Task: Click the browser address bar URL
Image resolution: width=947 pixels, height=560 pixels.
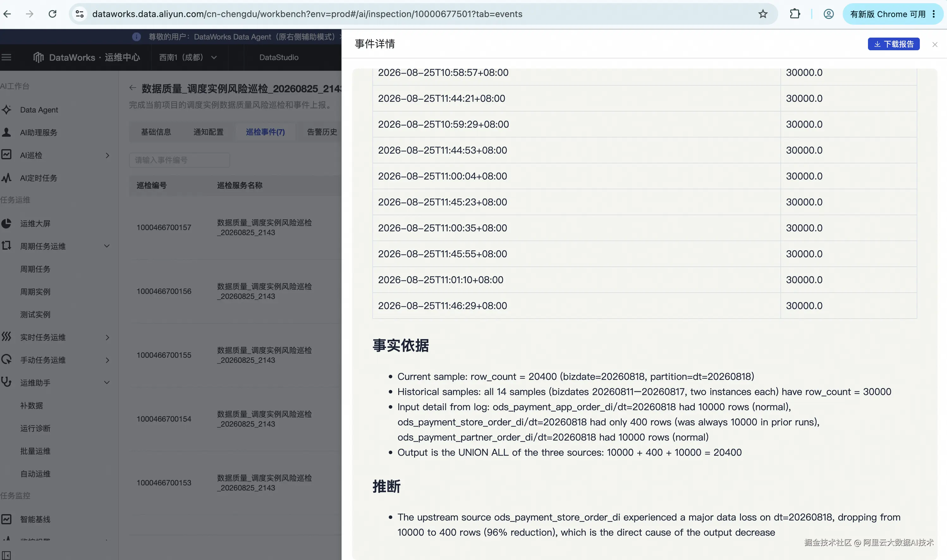Action: click(x=307, y=14)
